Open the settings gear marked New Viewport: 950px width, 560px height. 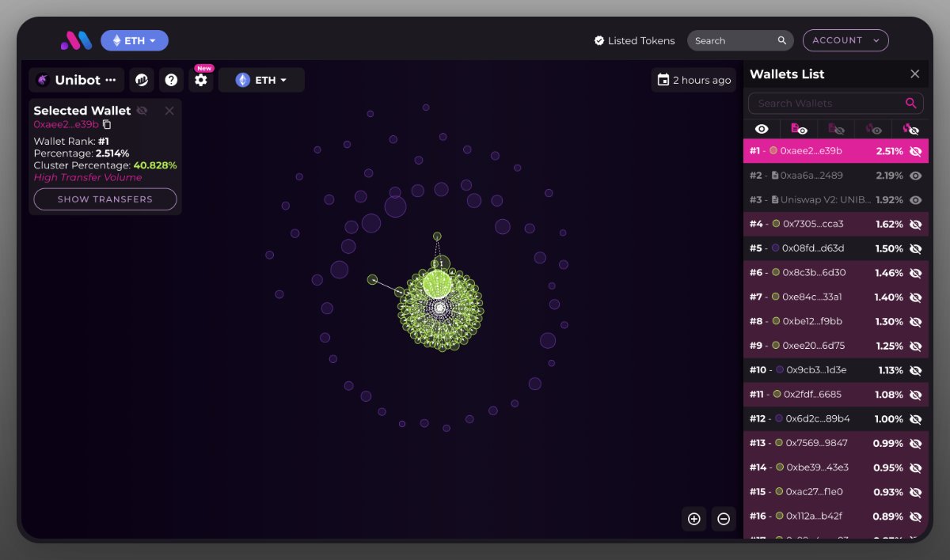tap(201, 80)
